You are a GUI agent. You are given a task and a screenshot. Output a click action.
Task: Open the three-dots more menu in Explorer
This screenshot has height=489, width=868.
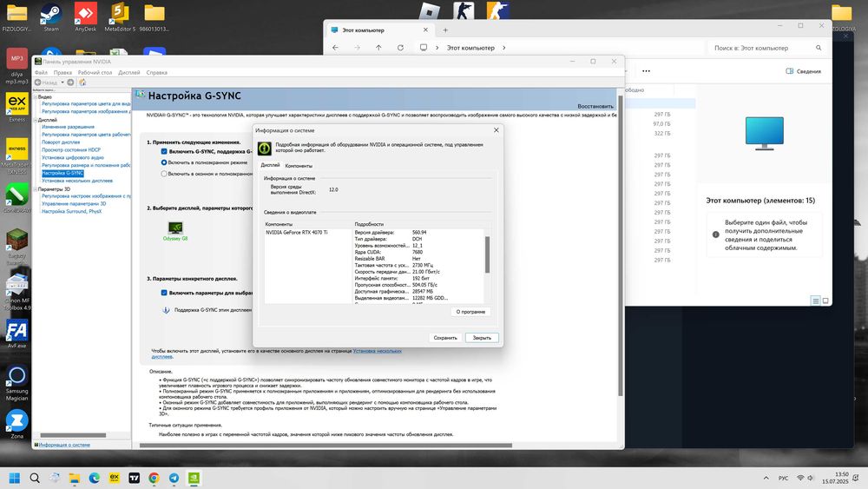point(646,71)
